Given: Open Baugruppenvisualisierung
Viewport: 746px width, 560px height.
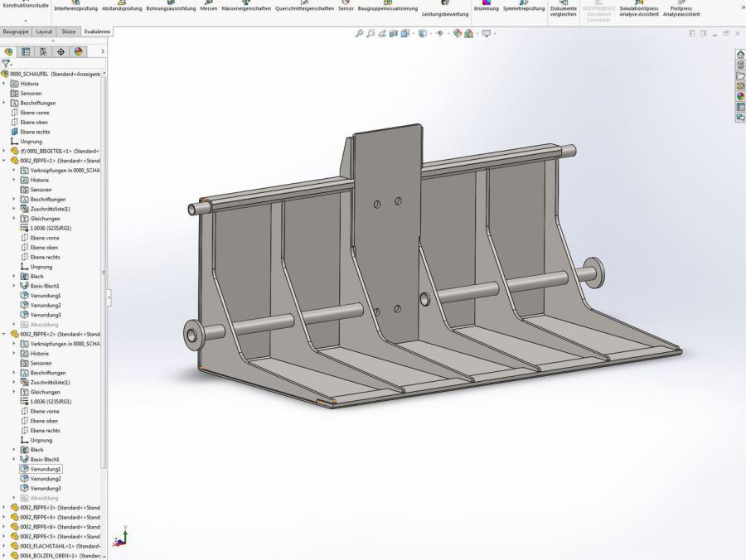Looking at the screenshot, I should pos(388,6).
